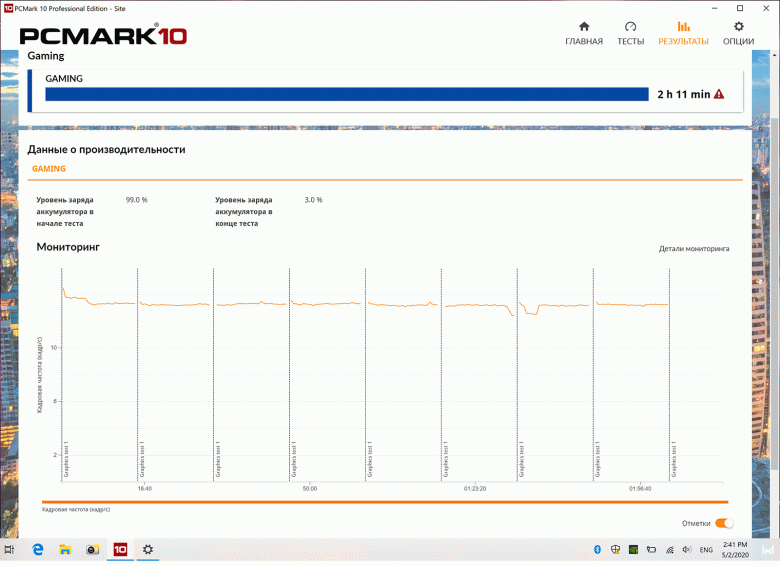Click the Кадровая частота legend label
Image resolution: width=780 pixels, height=566 pixels.
(76, 510)
